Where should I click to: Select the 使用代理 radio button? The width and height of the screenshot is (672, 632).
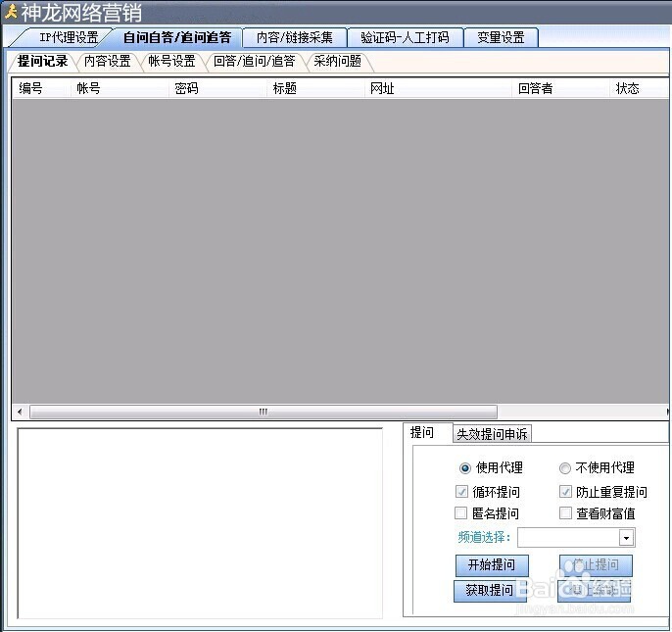465,467
